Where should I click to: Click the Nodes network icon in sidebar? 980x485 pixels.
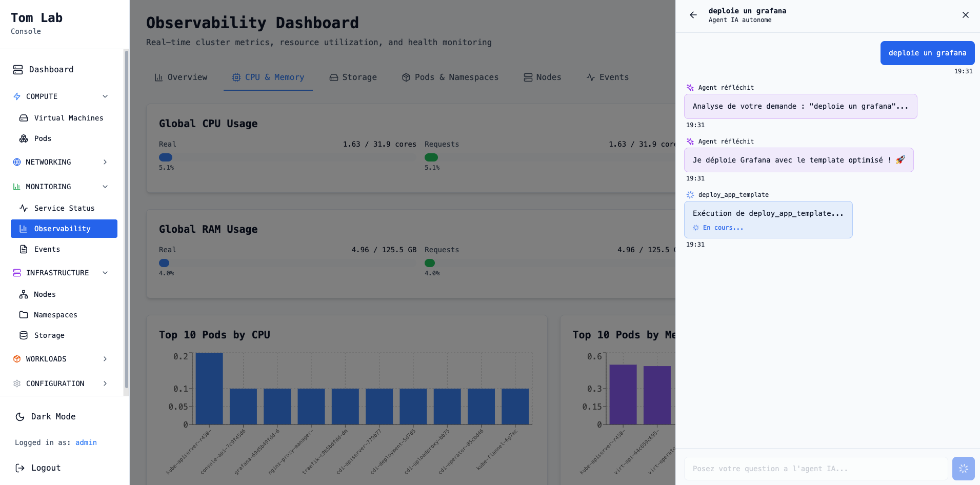pyautogui.click(x=24, y=294)
